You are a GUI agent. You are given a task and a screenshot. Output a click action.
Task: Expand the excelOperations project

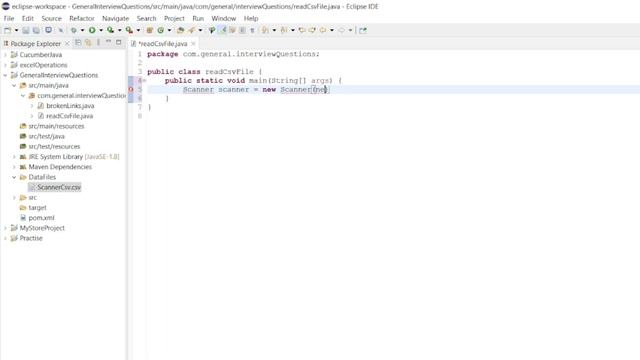pos(5,65)
